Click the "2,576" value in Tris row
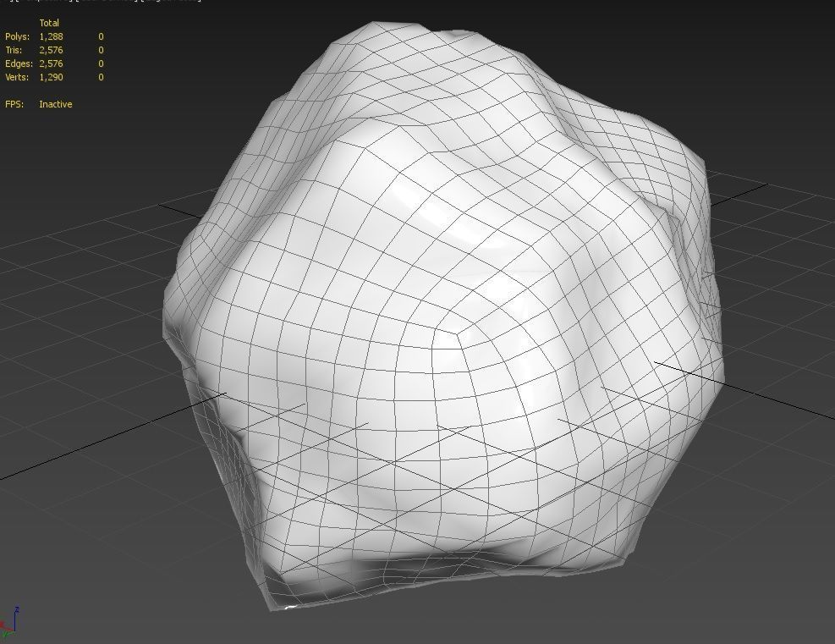This screenshot has width=835, height=644. [x=51, y=50]
